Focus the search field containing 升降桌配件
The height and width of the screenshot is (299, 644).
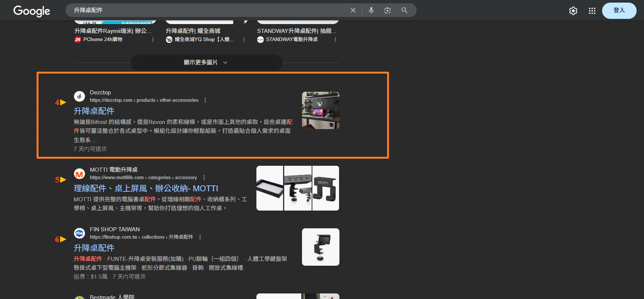click(208, 10)
